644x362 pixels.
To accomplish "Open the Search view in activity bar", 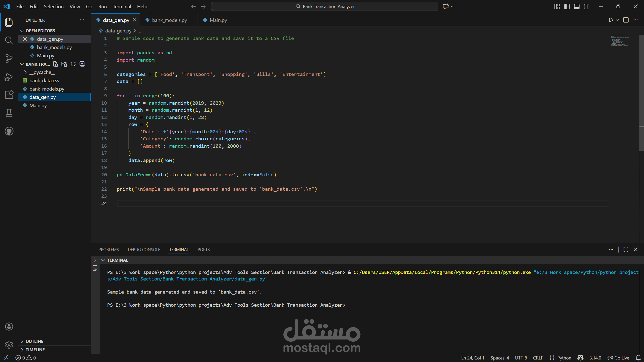I will pyautogui.click(x=9, y=40).
